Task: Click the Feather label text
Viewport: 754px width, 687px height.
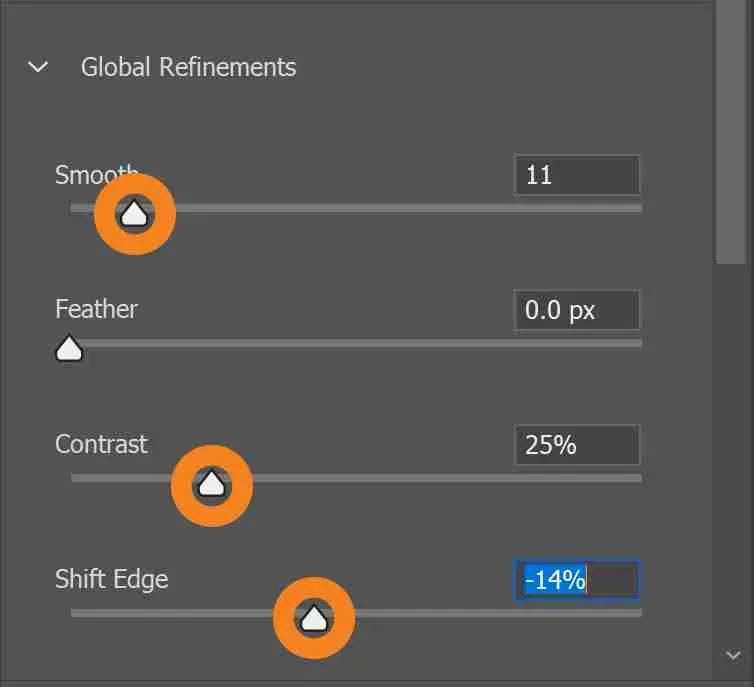Action: coord(96,309)
